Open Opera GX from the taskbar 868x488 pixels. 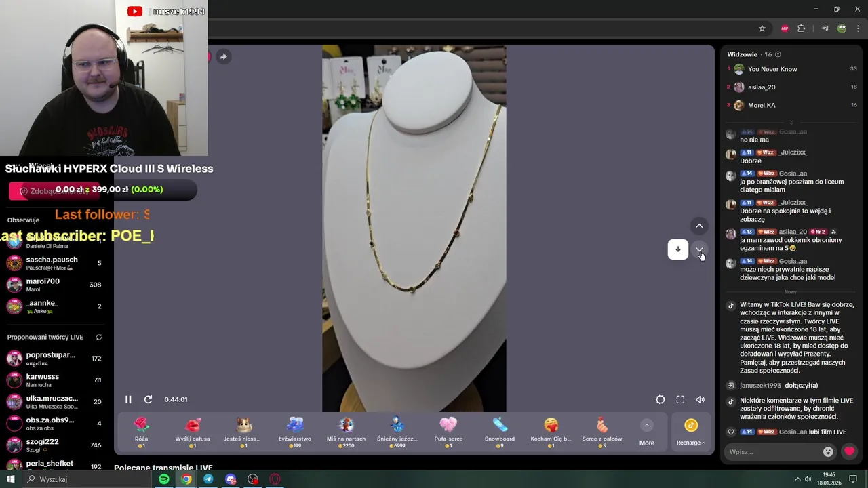click(x=275, y=479)
